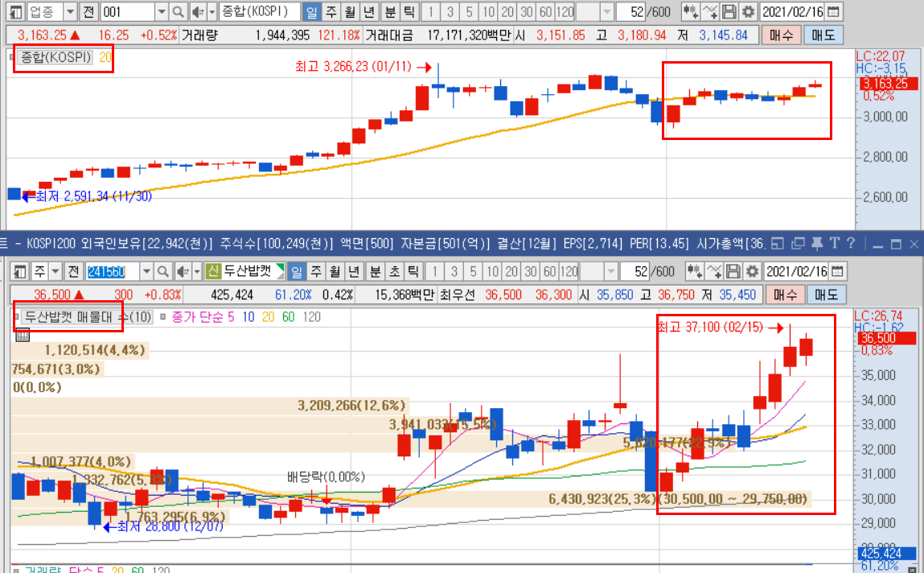Select minute 분 period in KOSPI toolbar
The image size is (924, 573).
(390, 12)
